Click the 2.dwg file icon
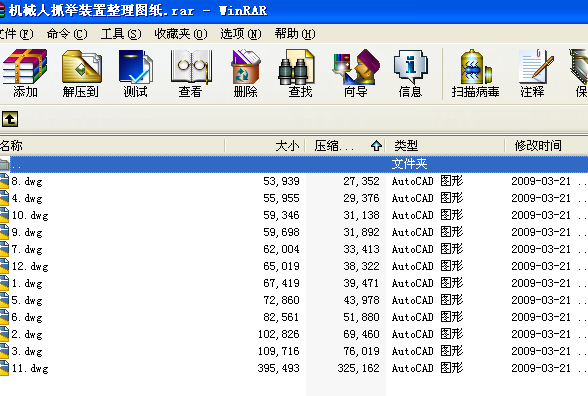Viewport: 588px width, 396px height. (4, 334)
